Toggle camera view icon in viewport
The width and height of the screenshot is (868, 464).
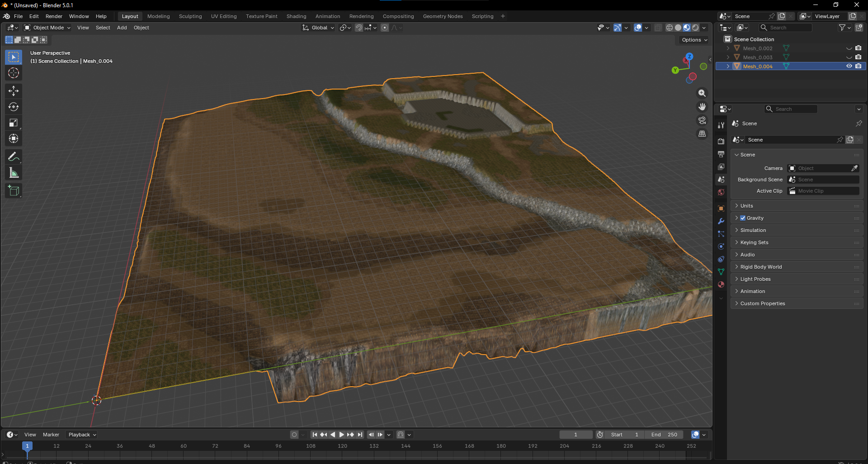click(x=702, y=120)
